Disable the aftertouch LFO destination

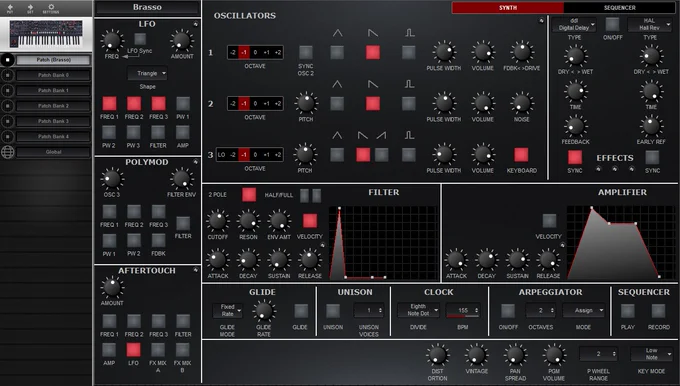pyautogui.click(x=133, y=350)
